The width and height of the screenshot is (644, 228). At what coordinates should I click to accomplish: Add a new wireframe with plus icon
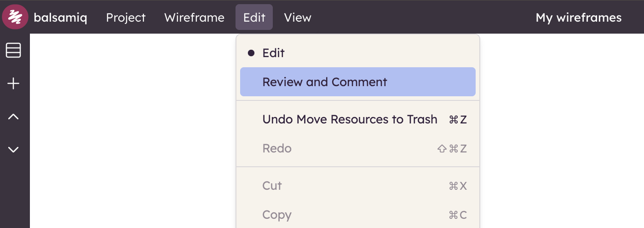pyautogui.click(x=13, y=83)
